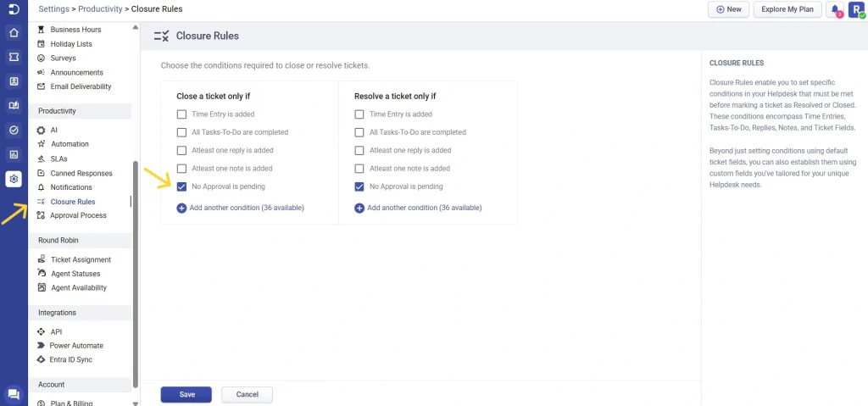Viewport: 868px width, 406px height.
Task: Enable Resolve rule Atleast one reply is added
Action: [x=359, y=151]
